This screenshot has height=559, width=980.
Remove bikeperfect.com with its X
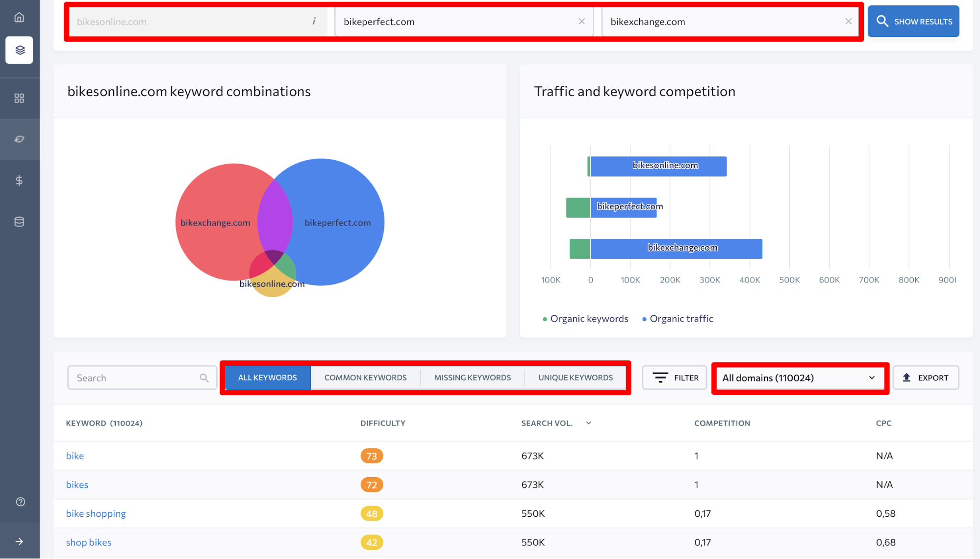(x=581, y=22)
